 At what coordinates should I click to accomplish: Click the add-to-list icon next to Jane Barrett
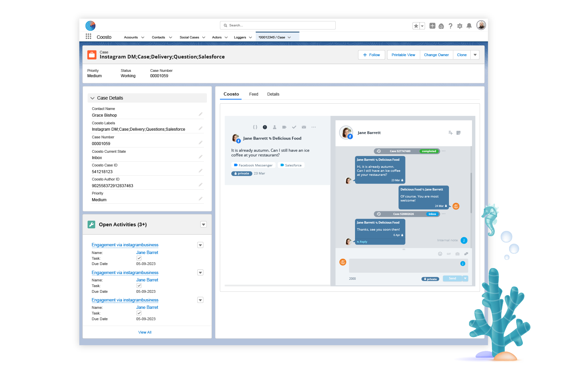point(450,133)
